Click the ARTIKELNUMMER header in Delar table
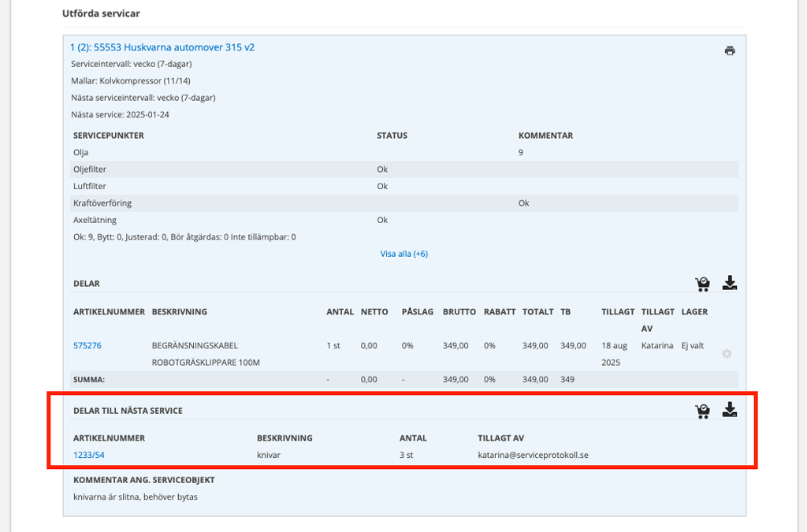Viewport: 807px width, 532px height. point(109,311)
